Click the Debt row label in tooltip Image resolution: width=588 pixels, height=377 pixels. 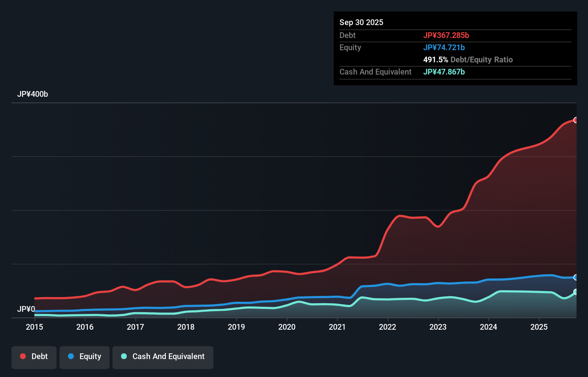(347, 35)
